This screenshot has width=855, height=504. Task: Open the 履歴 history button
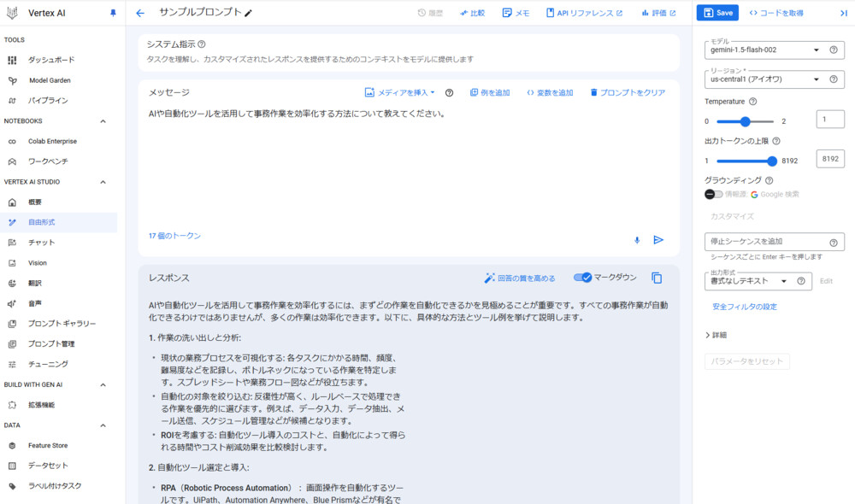coord(430,13)
